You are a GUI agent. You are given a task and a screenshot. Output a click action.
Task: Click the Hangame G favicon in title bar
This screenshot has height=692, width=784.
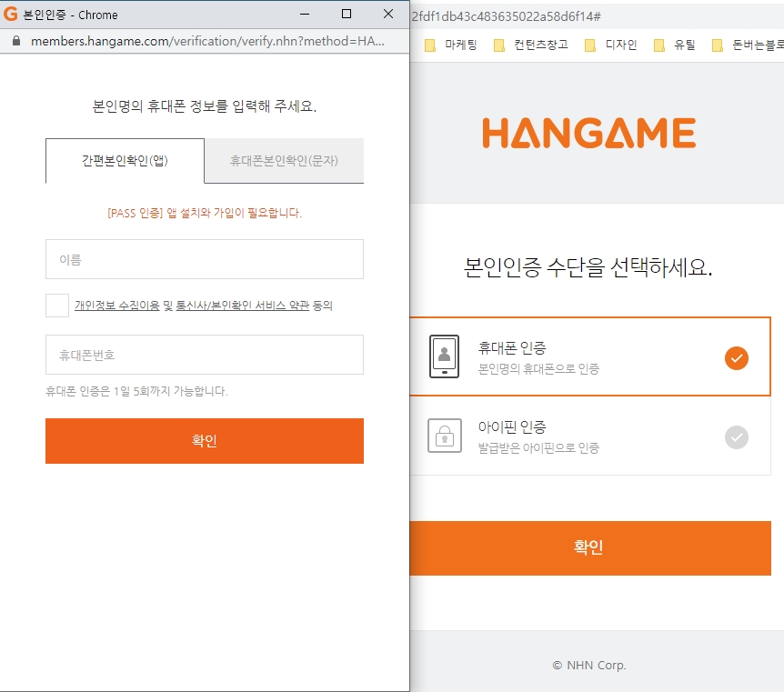click(x=11, y=14)
